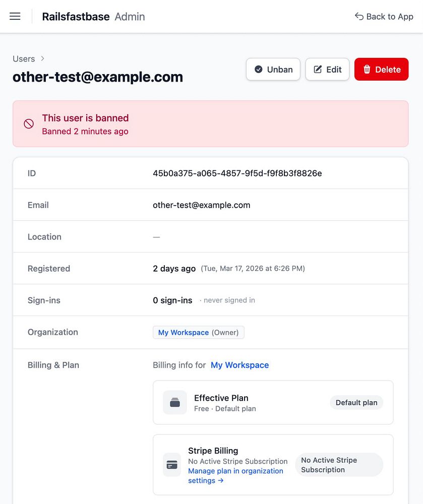Click the checkmark icon in Unban

pyautogui.click(x=259, y=70)
